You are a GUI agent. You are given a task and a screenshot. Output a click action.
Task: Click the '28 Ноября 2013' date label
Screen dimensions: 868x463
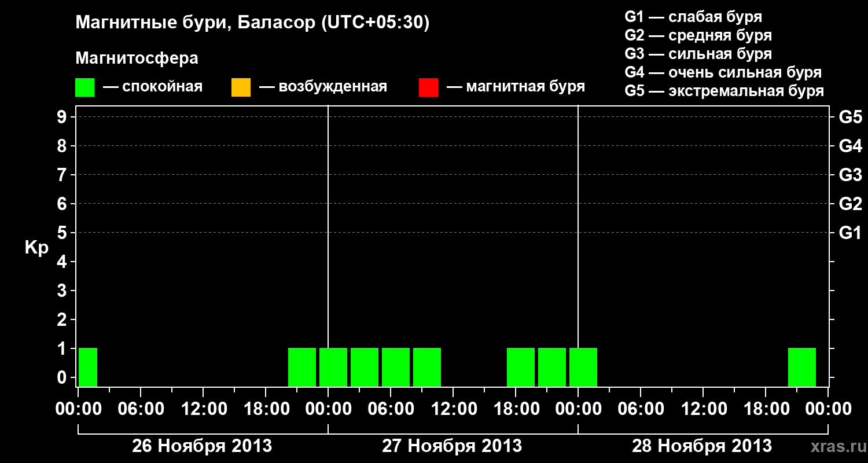pyautogui.click(x=702, y=446)
